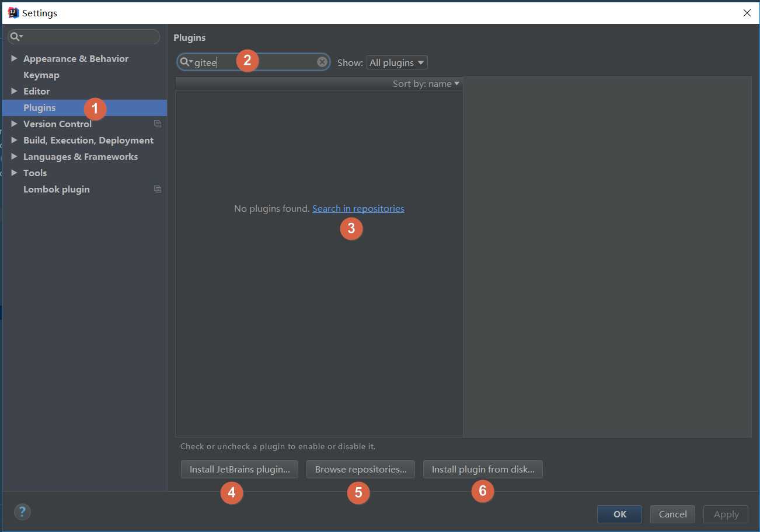
Task: Select Plugins in settings tree
Action: [x=85, y=108]
